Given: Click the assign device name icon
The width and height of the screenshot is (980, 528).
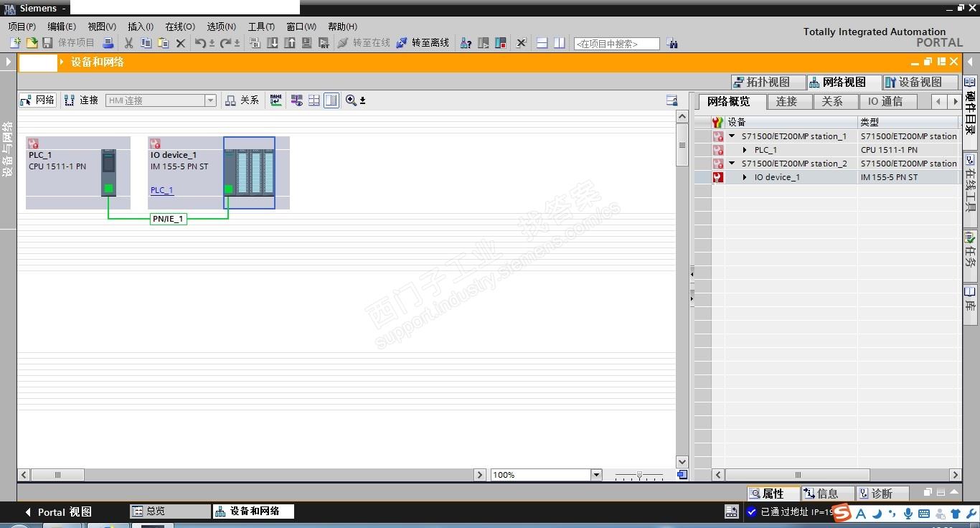Looking at the screenshot, I should coord(276,100).
